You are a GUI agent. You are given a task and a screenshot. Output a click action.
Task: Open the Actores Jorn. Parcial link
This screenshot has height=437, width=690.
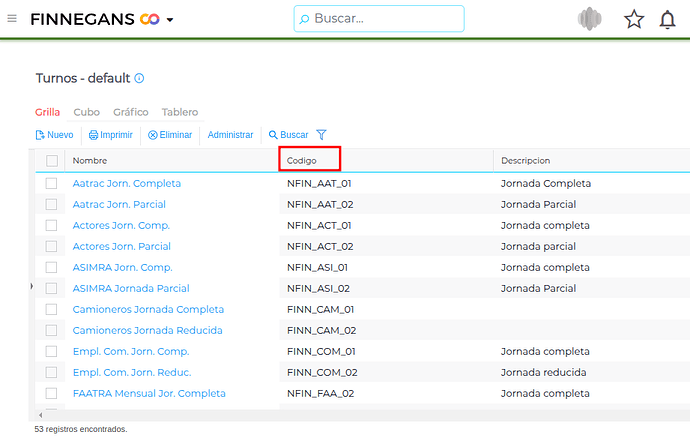pos(121,246)
